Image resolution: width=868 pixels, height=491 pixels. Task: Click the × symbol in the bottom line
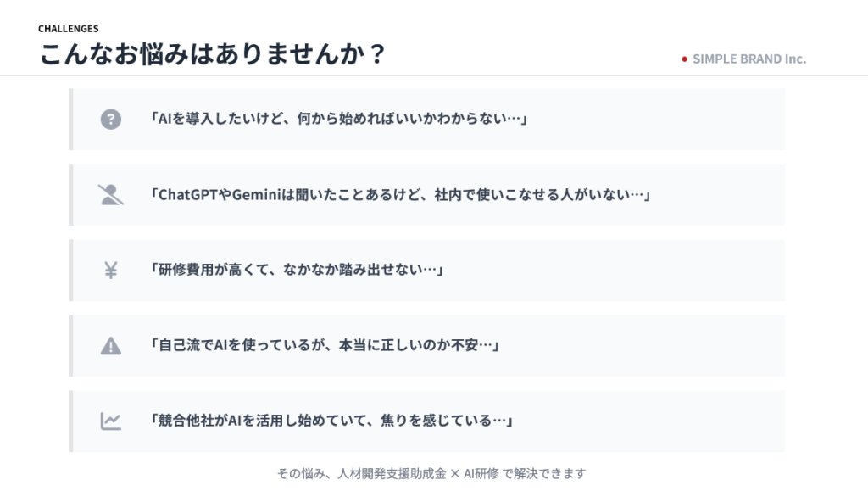click(455, 473)
